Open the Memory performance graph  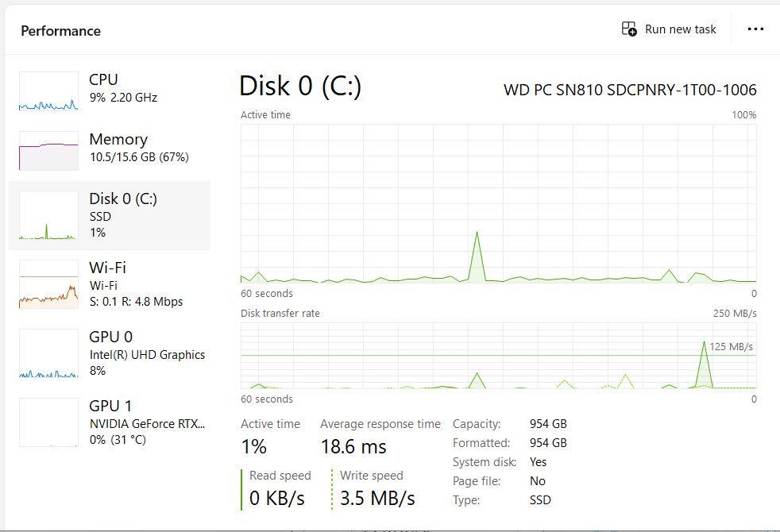(x=118, y=148)
